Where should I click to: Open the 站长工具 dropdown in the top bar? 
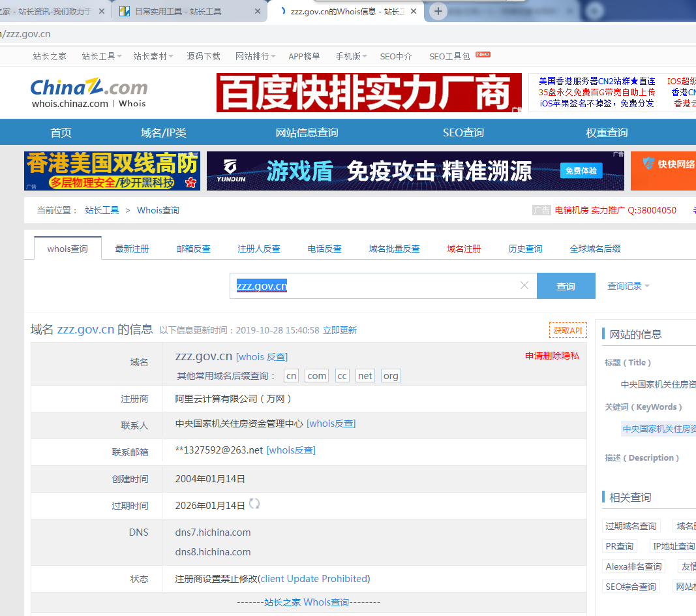coord(102,56)
